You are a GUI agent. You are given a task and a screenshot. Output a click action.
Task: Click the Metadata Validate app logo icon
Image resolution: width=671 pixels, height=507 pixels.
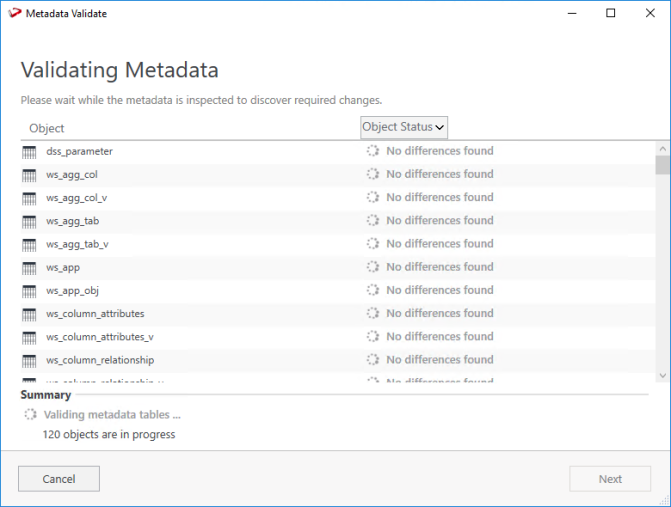(12, 13)
